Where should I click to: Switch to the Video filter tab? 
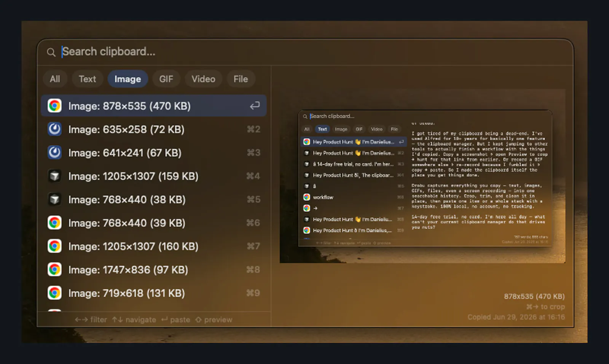[203, 79]
